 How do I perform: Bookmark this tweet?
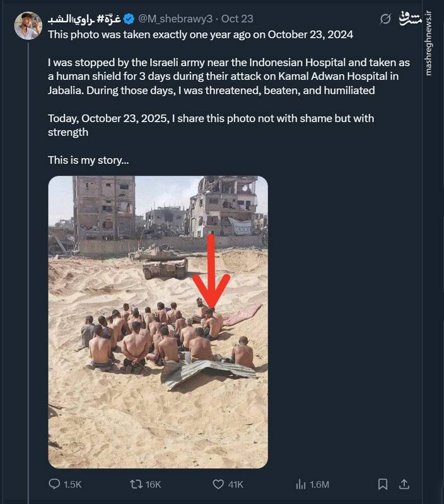382,484
